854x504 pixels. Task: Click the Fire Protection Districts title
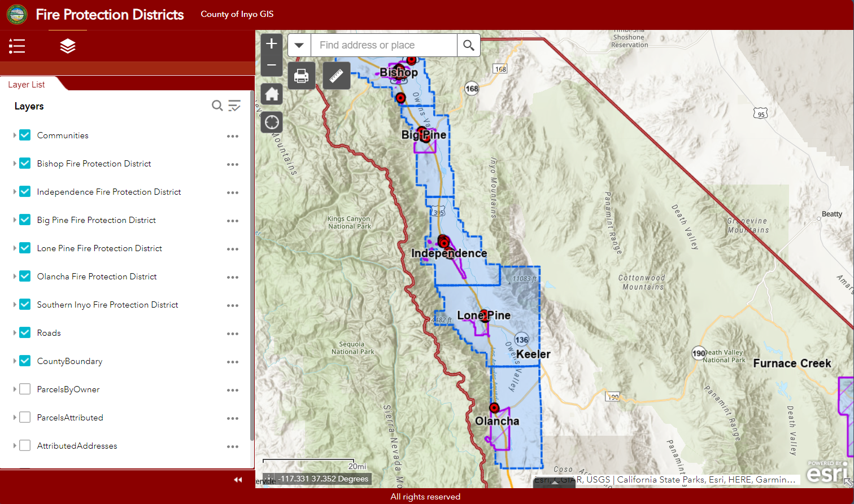pyautogui.click(x=110, y=15)
